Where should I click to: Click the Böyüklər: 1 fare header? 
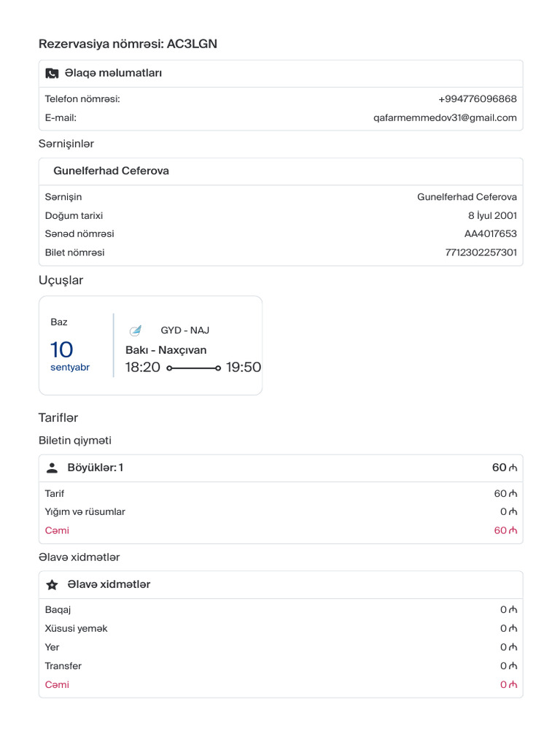pos(96,468)
